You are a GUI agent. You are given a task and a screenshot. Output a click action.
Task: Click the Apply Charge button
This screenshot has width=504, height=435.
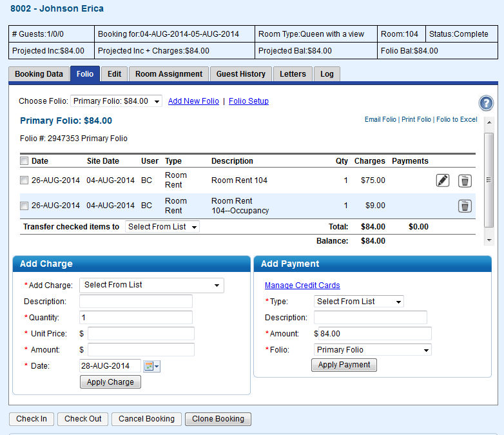(110, 382)
